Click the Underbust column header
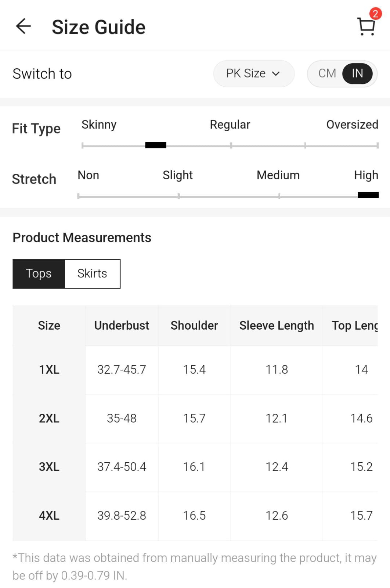This screenshot has height=588, width=390. click(122, 326)
